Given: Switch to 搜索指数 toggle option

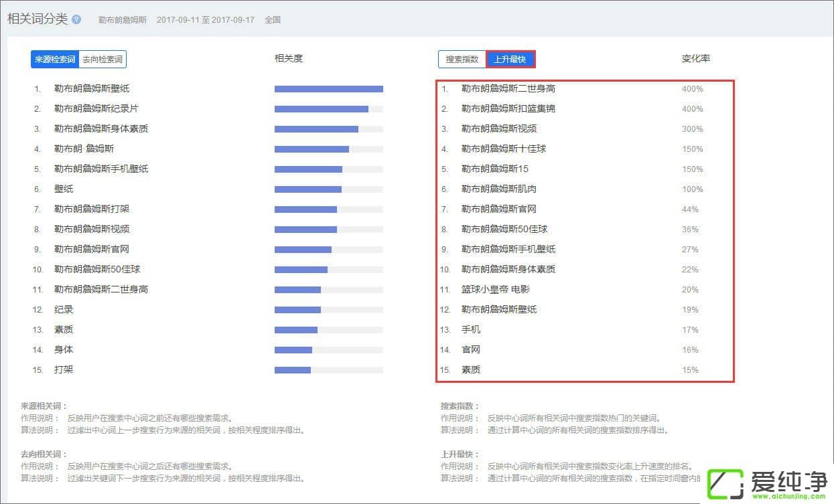Looking at the screenshot, I should (462, 60).
